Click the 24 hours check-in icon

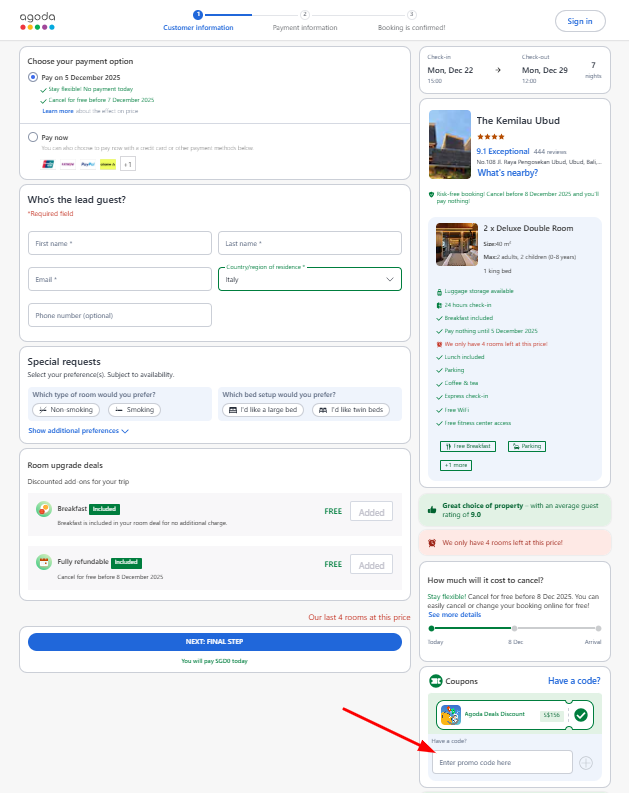click(x=439, y=305)
